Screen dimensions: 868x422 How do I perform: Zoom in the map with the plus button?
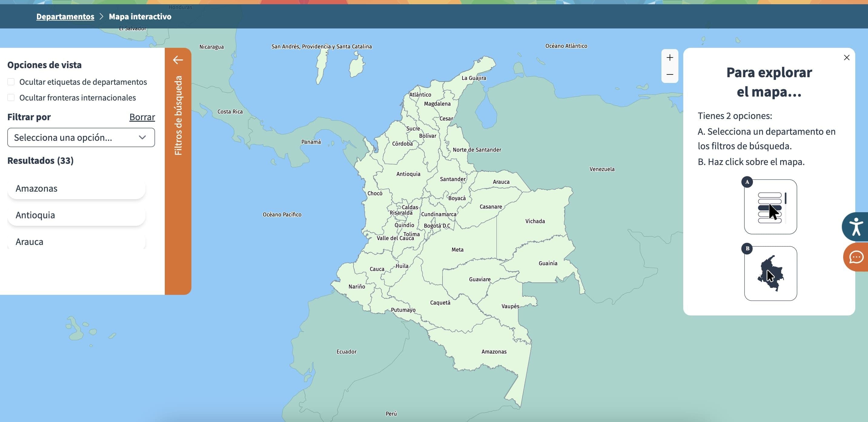(x=670, y=58)
